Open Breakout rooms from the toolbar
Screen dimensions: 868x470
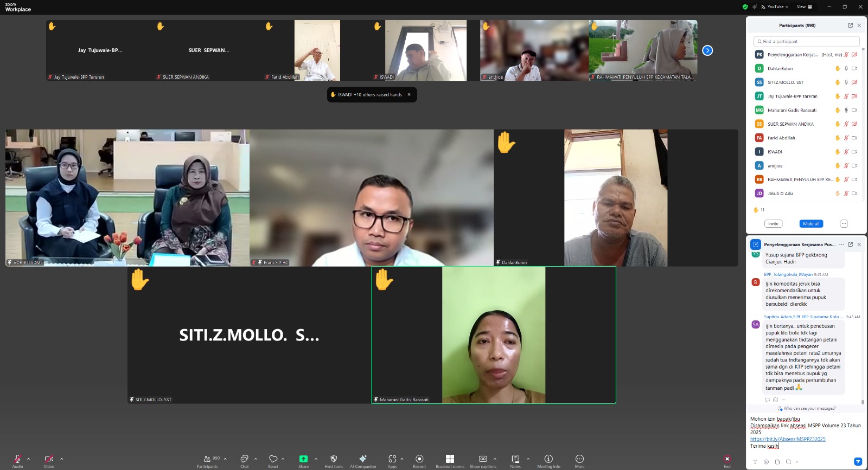(x=450, y=459)
